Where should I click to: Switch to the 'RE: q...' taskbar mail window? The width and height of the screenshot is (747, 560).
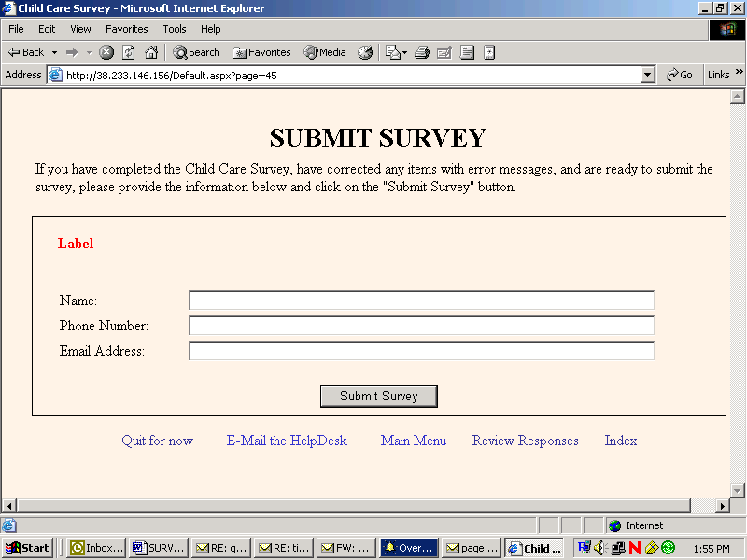(221, 548)
